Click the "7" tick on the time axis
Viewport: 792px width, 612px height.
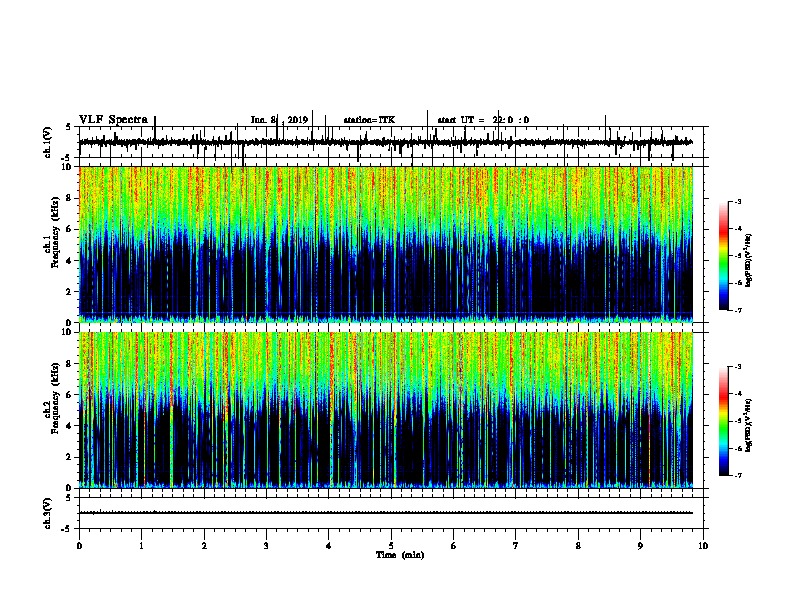tap(516, 546)
